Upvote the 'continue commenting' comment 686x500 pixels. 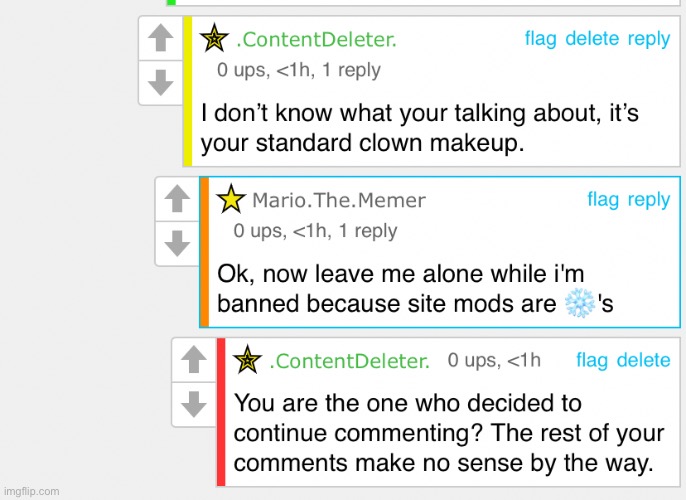pyautogui.click(x=192, y=359)
